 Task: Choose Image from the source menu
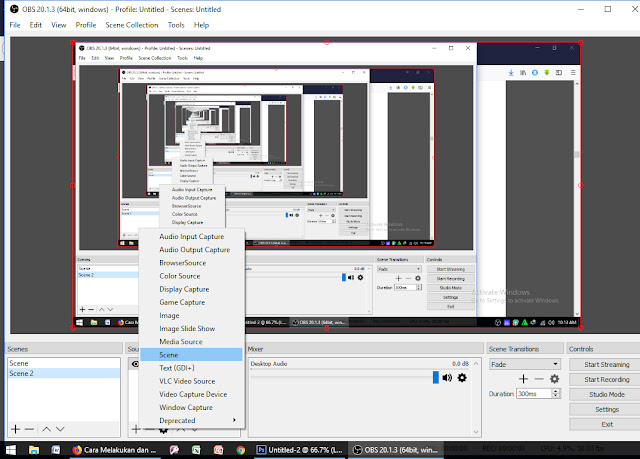[191, 315]
